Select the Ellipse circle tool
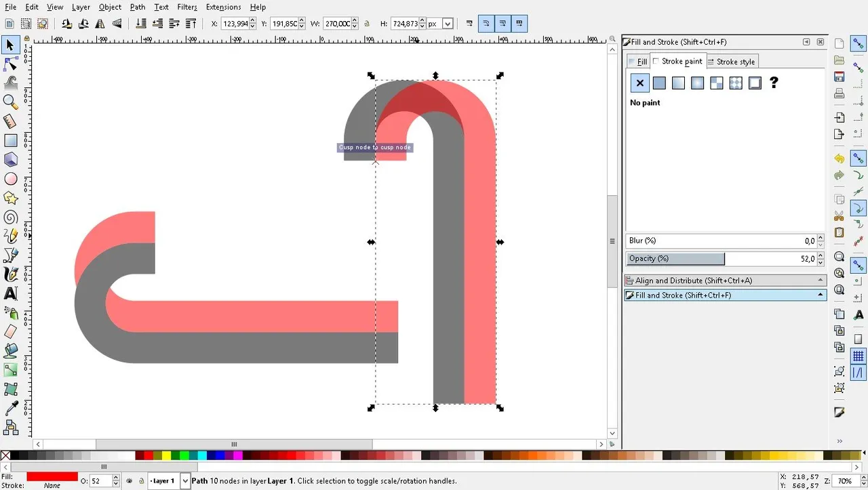Viewport: 868px width, 490px height. coord(10,179)
